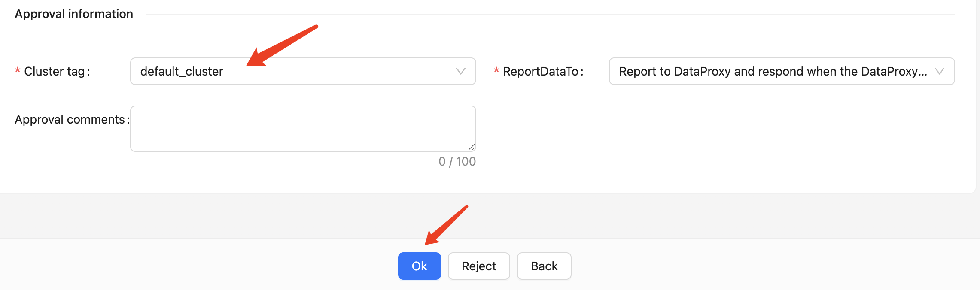Click the 0 / 100 character counter
The height and width of the screenshot is (290, 980).
(457, 161)
